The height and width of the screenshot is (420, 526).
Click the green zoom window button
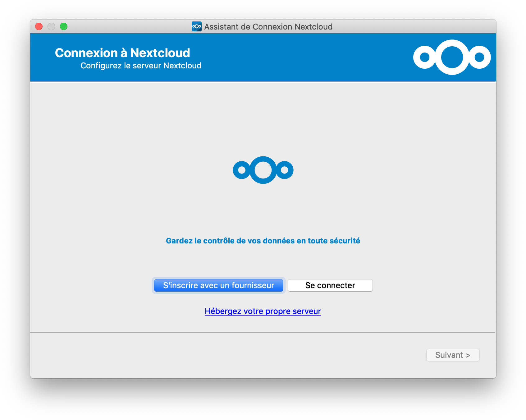pyautogui.click(x=64, y=26)
